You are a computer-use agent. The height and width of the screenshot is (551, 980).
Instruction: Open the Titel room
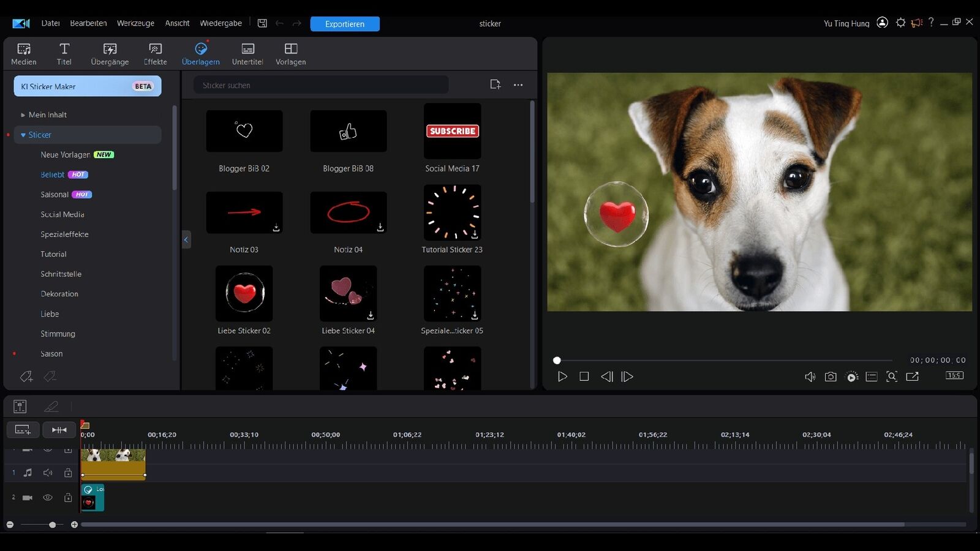click(x=64, y=54)
